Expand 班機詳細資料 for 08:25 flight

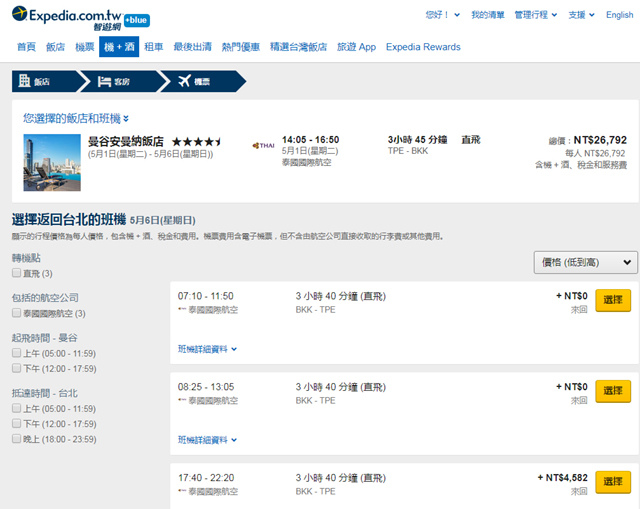(207, 440)
